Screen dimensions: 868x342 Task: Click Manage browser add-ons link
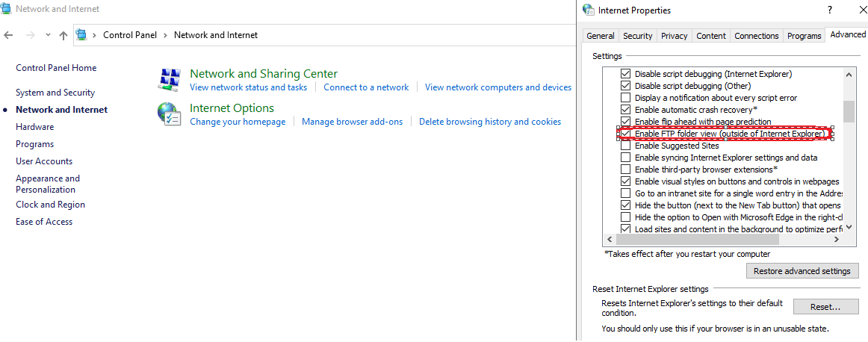click(x=352, y=122)
